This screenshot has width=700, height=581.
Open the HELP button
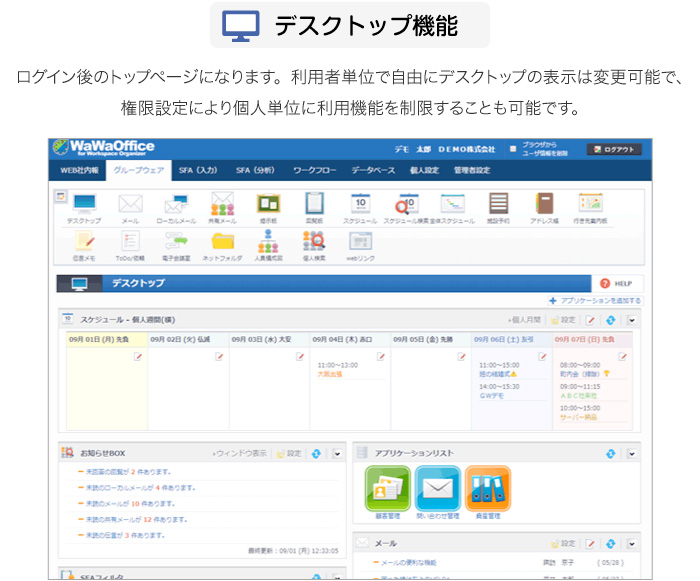point(617,284)
